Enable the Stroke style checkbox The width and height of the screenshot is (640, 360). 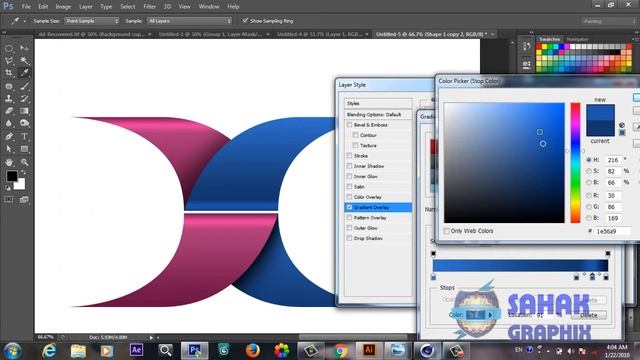[349, 156]
